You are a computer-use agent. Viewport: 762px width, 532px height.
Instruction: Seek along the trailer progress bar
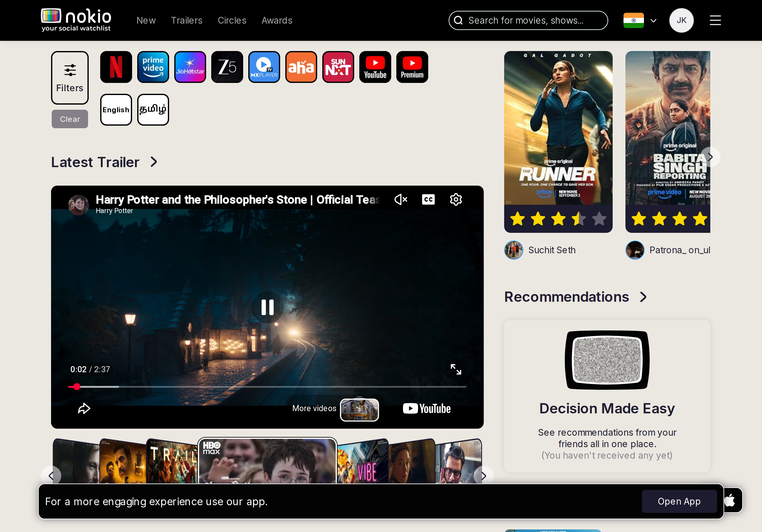[x=267, y=387]
